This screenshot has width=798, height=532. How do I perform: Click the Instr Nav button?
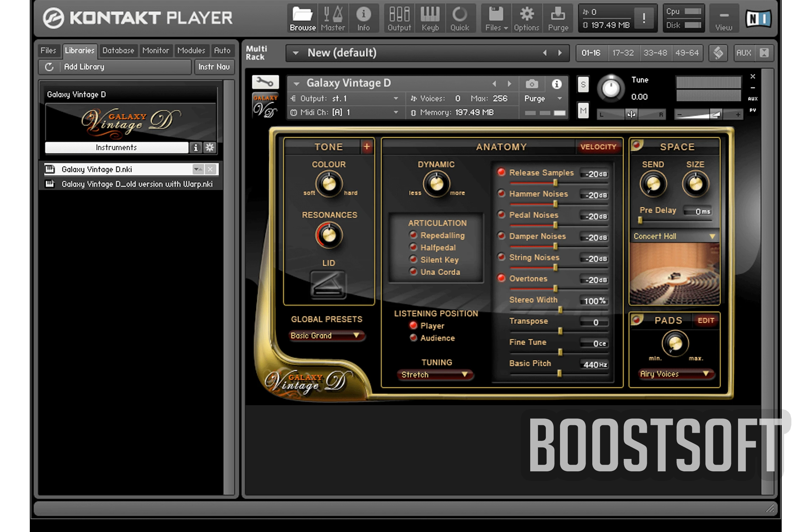pos(214,67)
